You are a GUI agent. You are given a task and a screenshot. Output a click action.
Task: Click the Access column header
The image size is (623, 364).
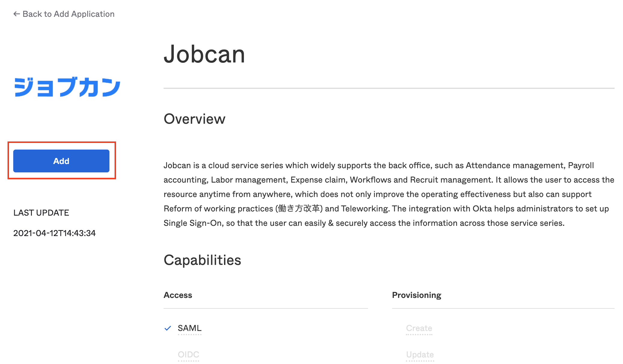pos(178,295)
